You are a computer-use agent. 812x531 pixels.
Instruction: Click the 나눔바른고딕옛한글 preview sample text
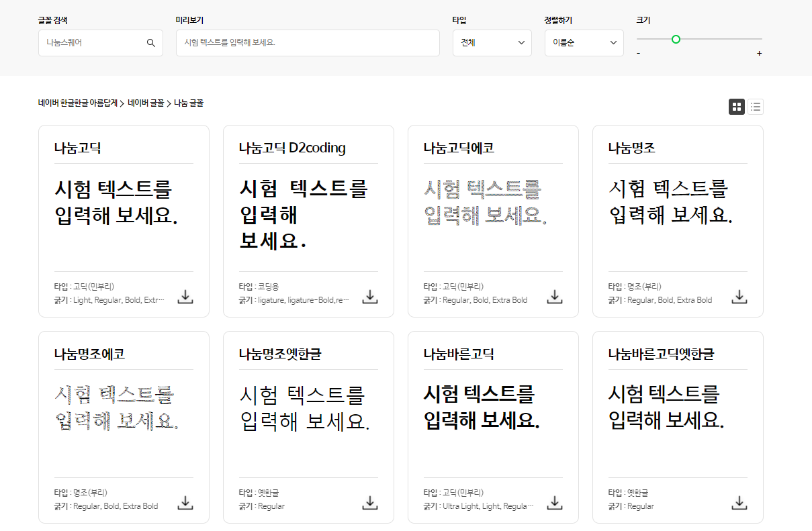click(x=666, y=408)
